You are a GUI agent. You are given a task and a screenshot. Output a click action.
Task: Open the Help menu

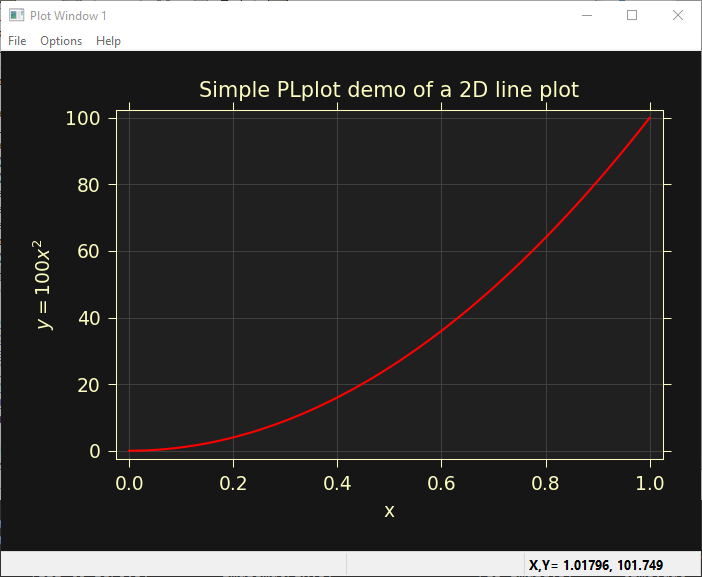[108, 41]
